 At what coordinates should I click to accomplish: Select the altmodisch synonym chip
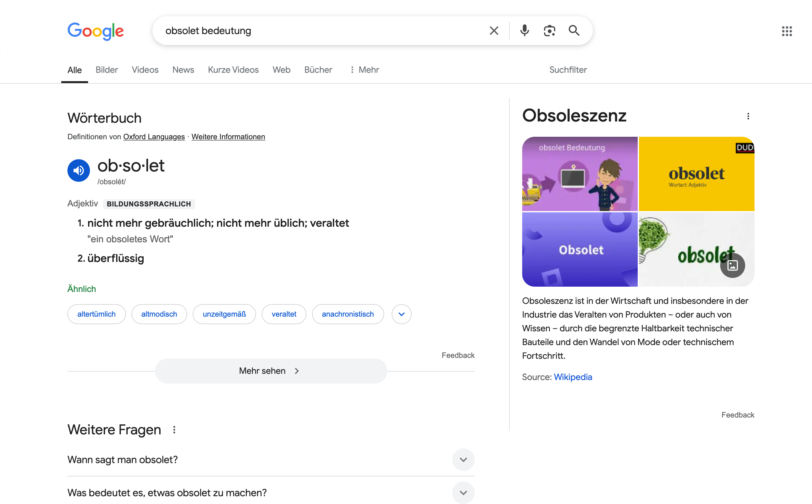pyautogui.click(x=159, y=314)
